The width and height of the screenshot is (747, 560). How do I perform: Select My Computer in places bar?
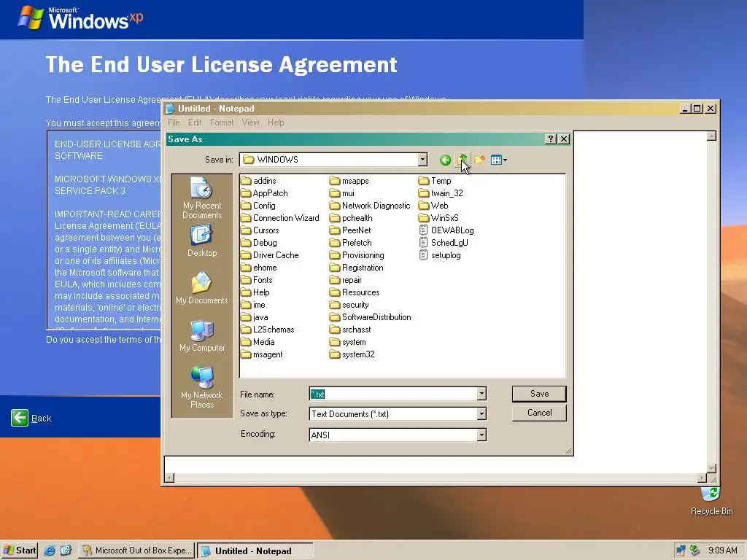(x=202, y=335)
